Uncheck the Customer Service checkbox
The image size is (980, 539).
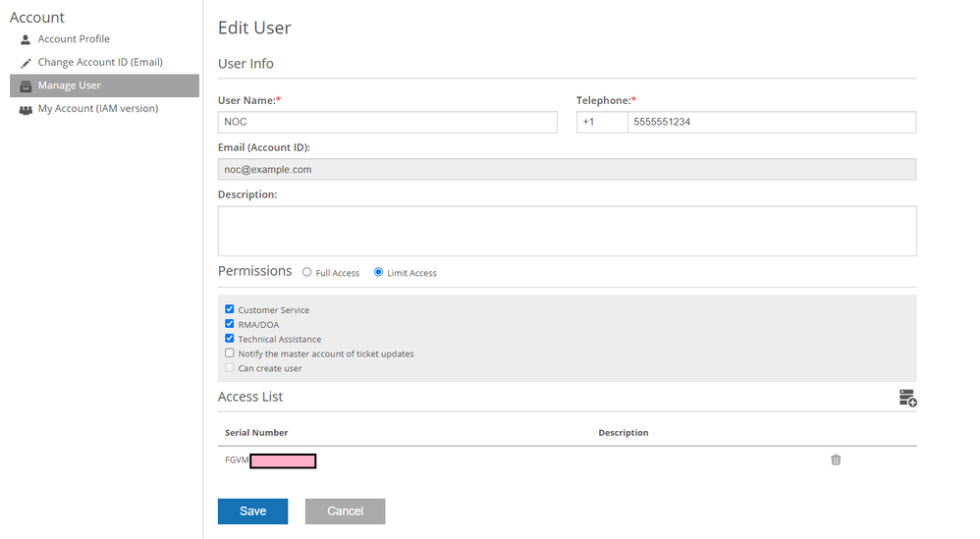point(230,309)
